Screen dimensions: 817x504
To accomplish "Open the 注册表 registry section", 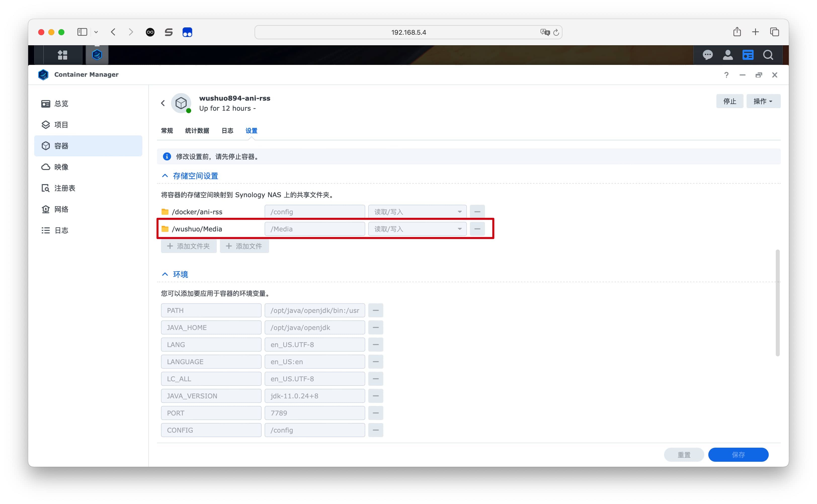I will coord(88,188).
